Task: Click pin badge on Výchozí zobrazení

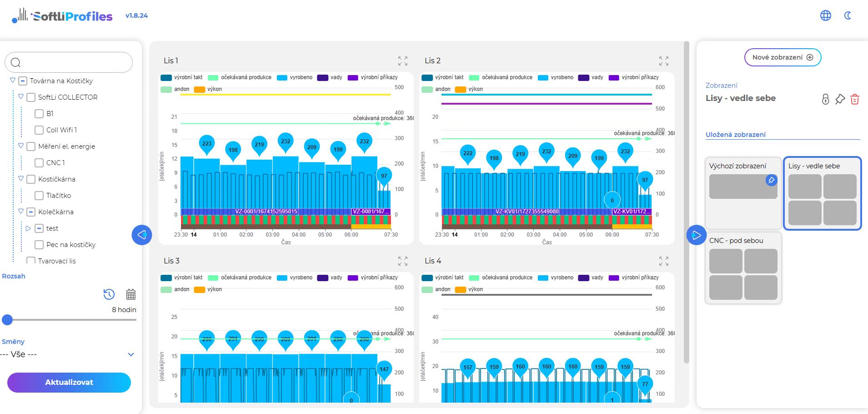Action: (771, 180)
